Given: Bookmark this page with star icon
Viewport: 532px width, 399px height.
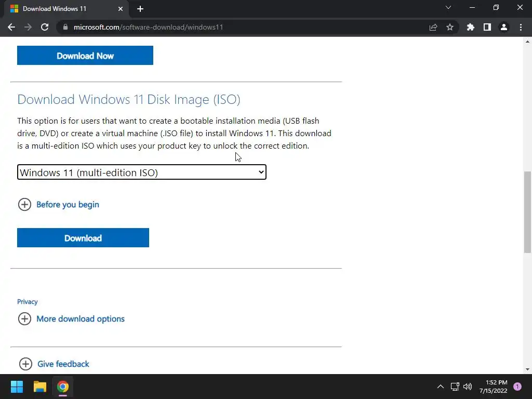Looking at the screenshot, I should pyautogui.click(x=450, y=27).
